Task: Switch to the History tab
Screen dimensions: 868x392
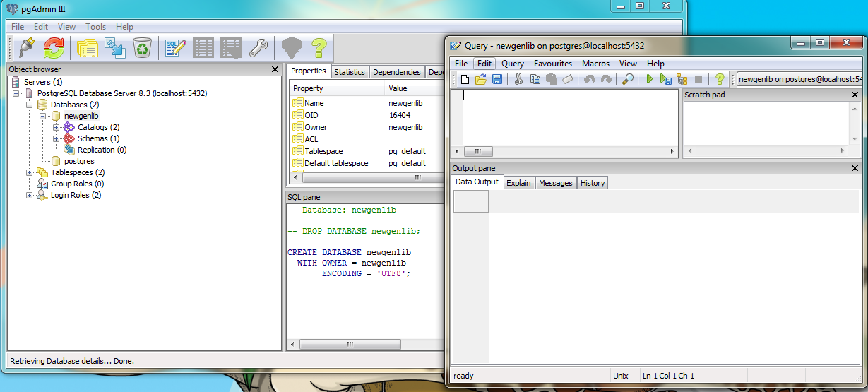Action: 593,183
